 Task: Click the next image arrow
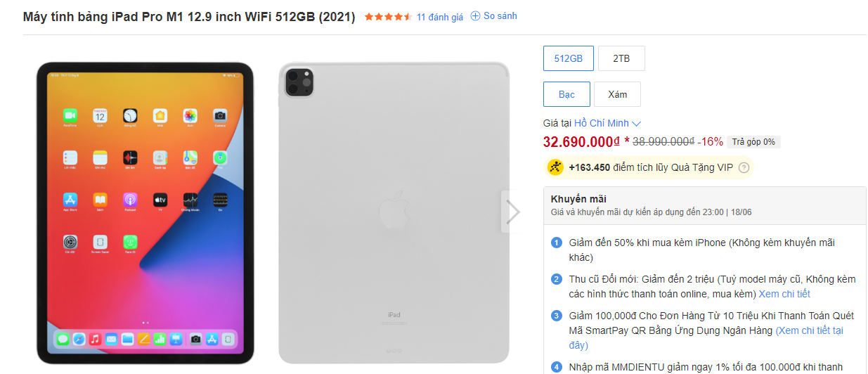coord(513,212)
